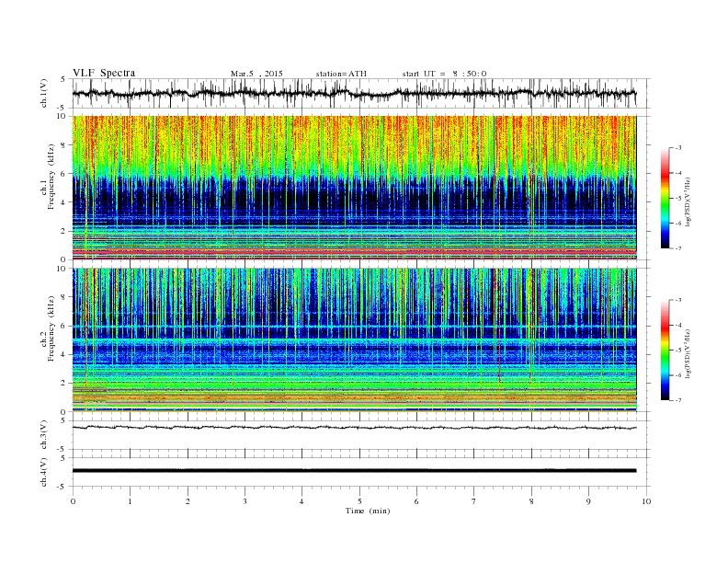Click the '8' kHz tick on ch.1 spectrogram axis
Viewport: 728px width, 563px height.
pyautogui.click(x=63, y=145)
